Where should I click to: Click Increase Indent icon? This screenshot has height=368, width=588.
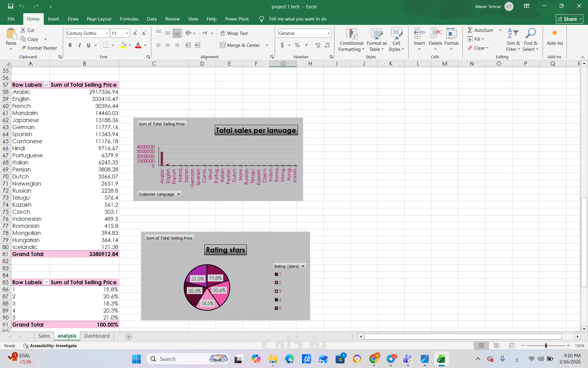pos(198,45)
